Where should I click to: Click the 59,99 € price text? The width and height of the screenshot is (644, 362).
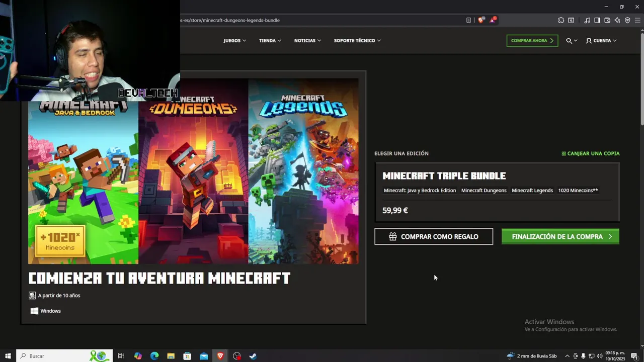(x=395, y=211)
